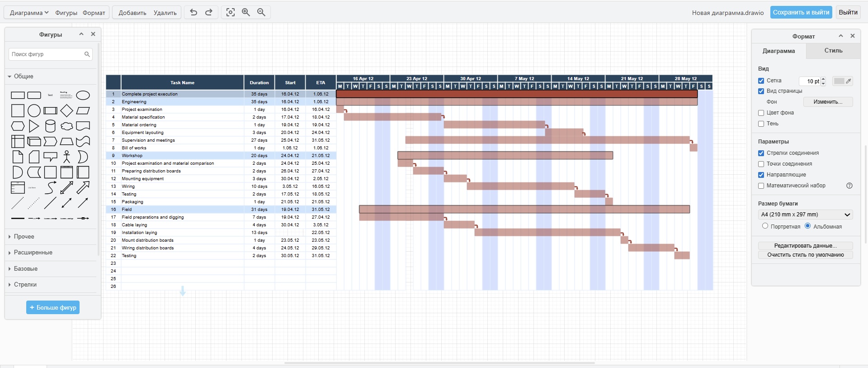Toggle the Сетка grid checkbox
Screen dimensions: 868x368
point(761,81)
